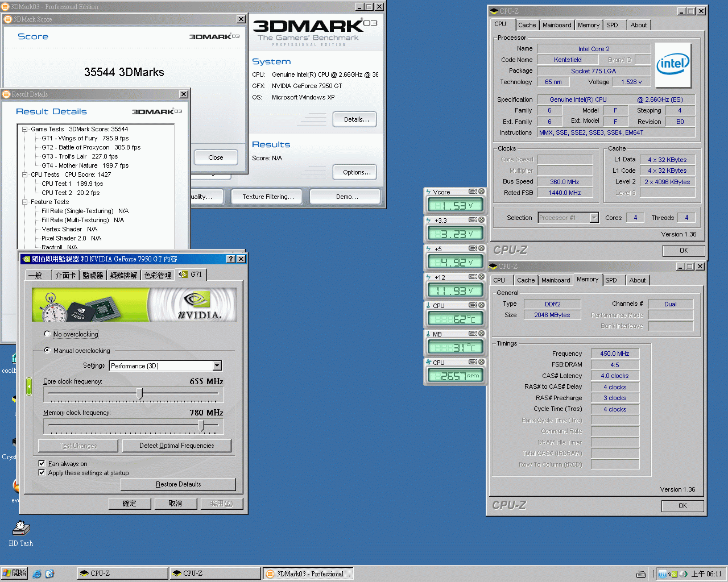Click the help question mark in NVIDIA dialog

click(231, 259)
